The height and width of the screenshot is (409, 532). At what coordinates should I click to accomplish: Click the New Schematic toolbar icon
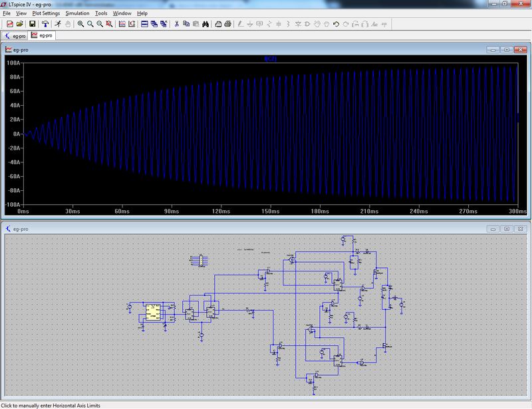coord(10,24)
